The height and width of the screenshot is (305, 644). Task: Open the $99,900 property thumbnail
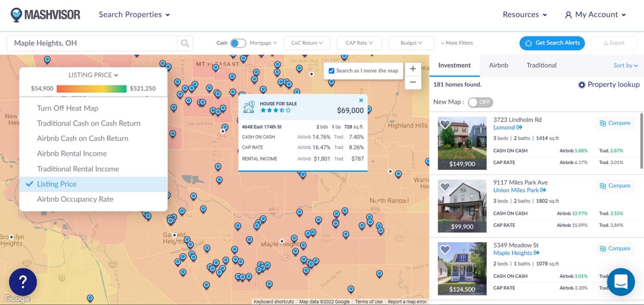click(462, 206)
